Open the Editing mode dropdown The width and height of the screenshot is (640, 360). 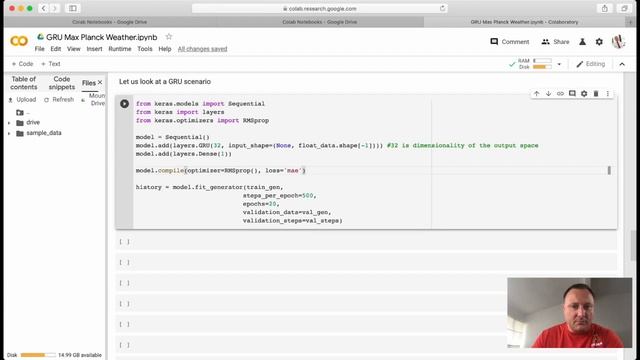click(x=590, y=64)
